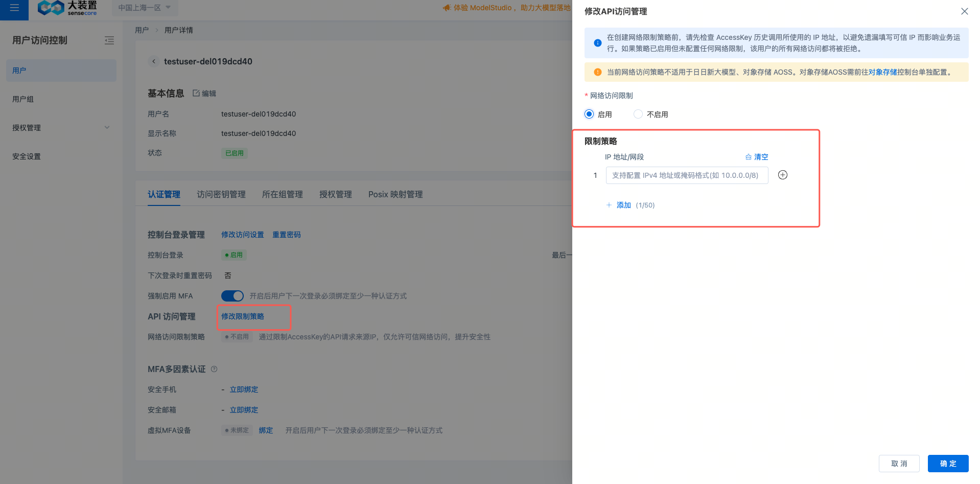Click 立即绑定 for 安全手机
Image resolution: width=980 pixels, height=484 pixels.
[244, 389]
